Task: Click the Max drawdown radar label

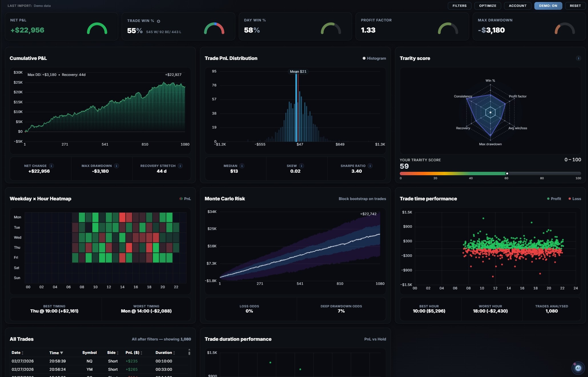Action: coord(490,144)
